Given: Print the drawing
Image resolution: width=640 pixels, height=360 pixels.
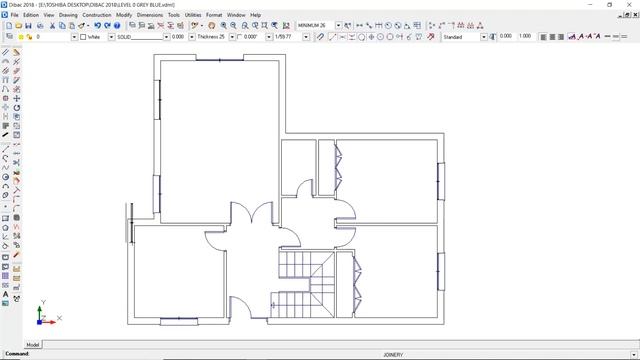Looking at the screenshot, I should click(40, 25).
